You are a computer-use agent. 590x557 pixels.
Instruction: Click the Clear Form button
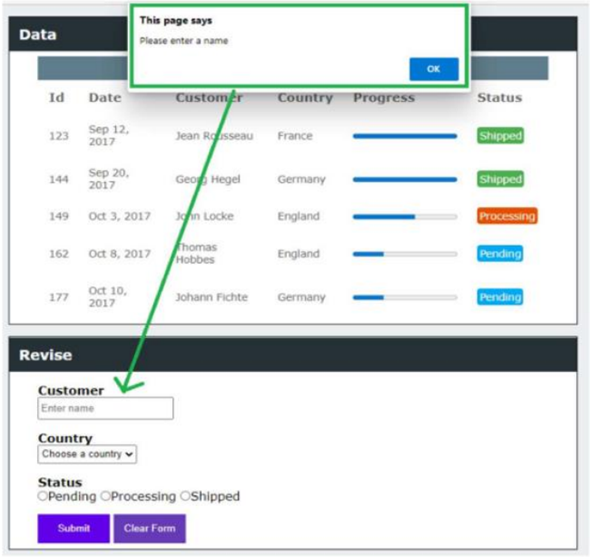150,528
